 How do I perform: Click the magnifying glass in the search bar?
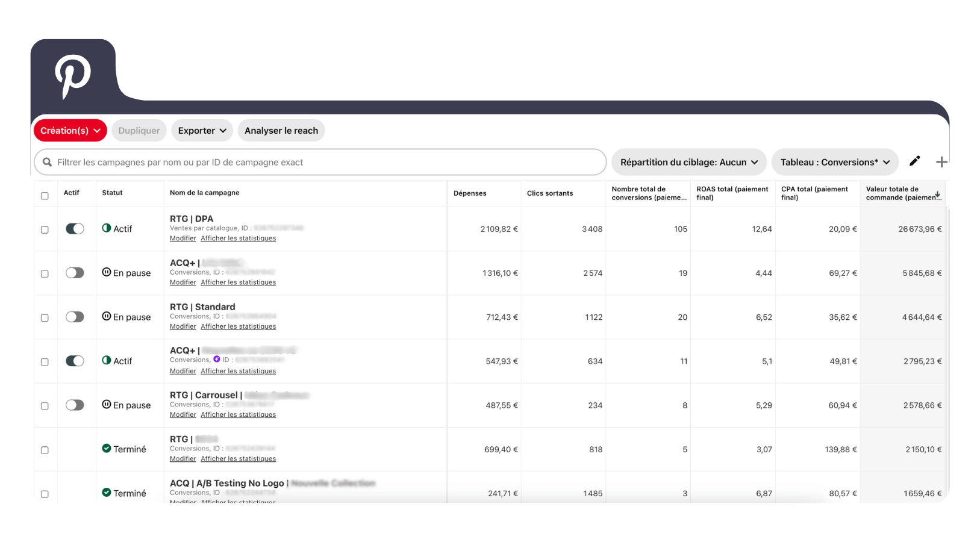point(48,161)
